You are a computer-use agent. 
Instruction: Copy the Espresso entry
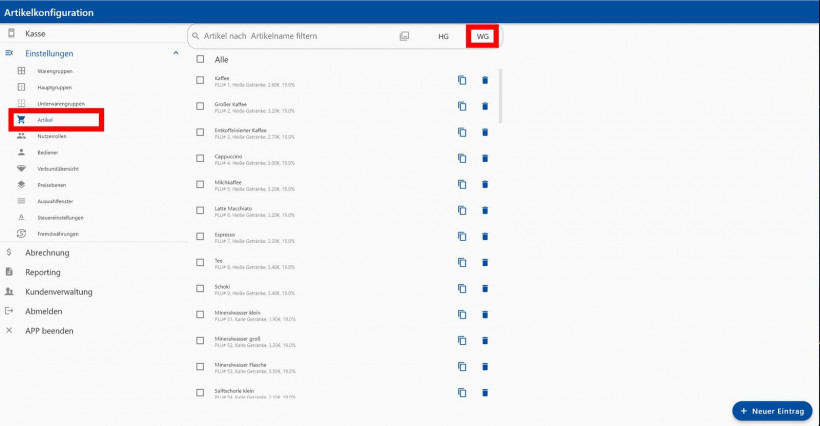pos(462,236)
